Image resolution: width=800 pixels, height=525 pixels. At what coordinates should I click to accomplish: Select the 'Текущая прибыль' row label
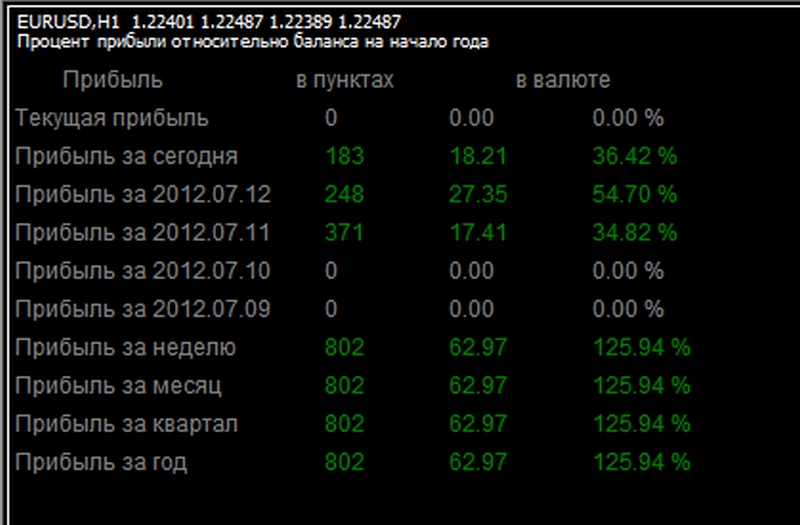pyautogui.click(x=112, y=118)
